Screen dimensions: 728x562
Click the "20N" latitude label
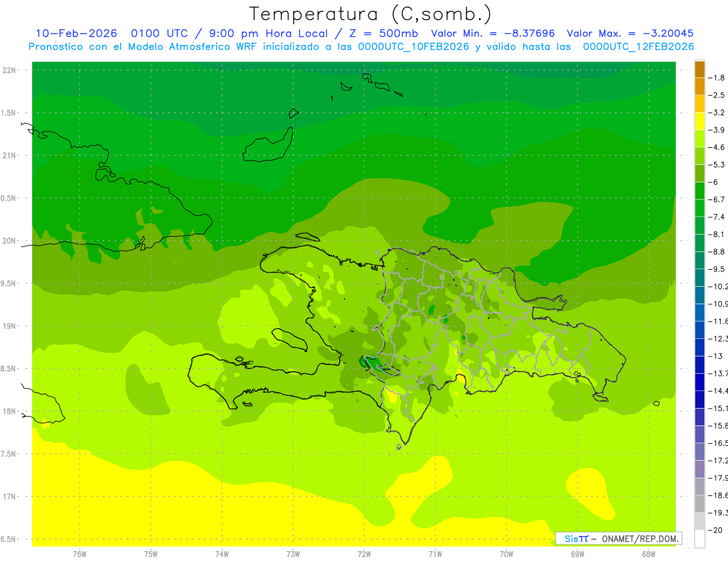(x=10, y=241)
